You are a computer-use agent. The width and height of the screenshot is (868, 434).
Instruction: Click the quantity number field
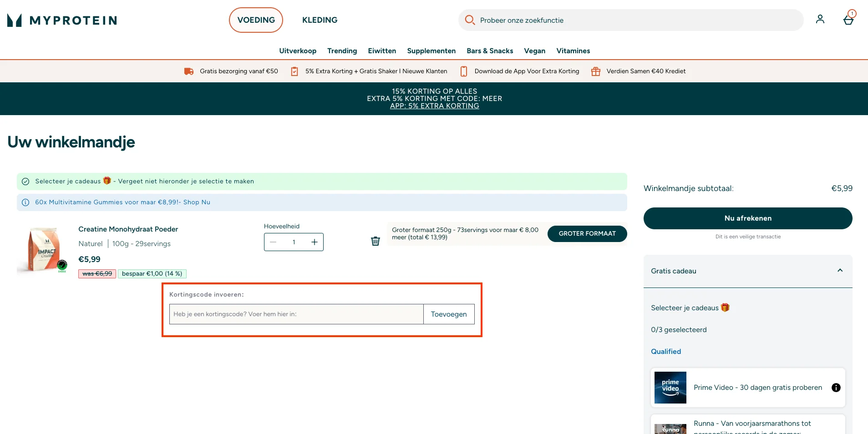tap(294, 242)
